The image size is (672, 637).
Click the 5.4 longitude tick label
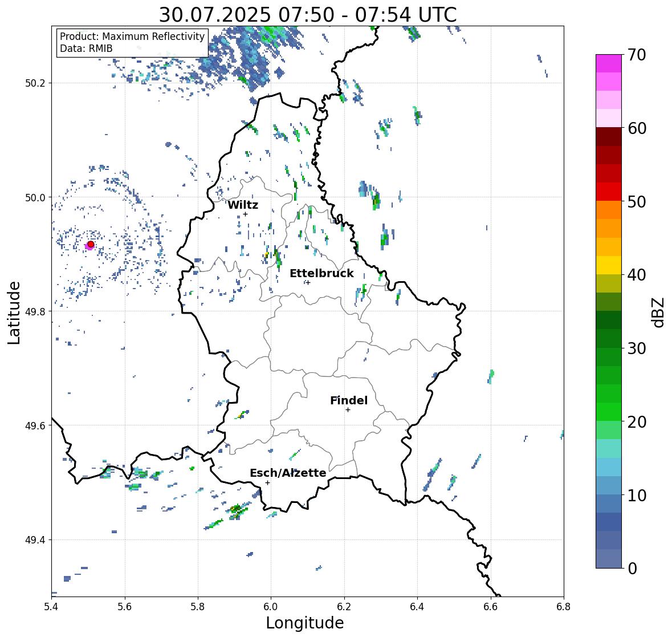[x=51, y=606]
